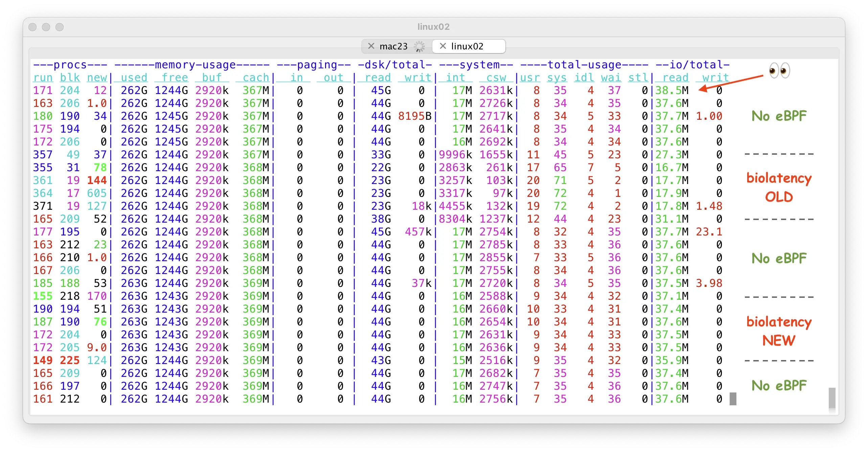Click the bold green run value 155

click(x=43, y=296)
